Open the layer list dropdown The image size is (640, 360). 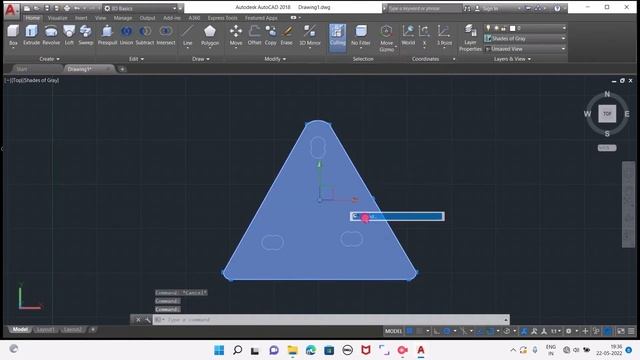tap(564, 28)
